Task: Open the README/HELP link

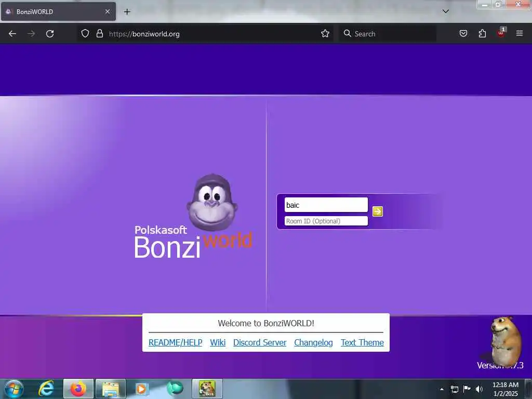Action: (176, 342)
